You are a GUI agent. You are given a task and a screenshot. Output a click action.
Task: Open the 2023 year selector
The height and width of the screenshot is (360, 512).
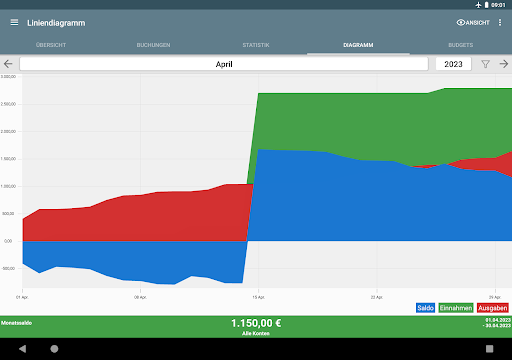coord(453,64)
